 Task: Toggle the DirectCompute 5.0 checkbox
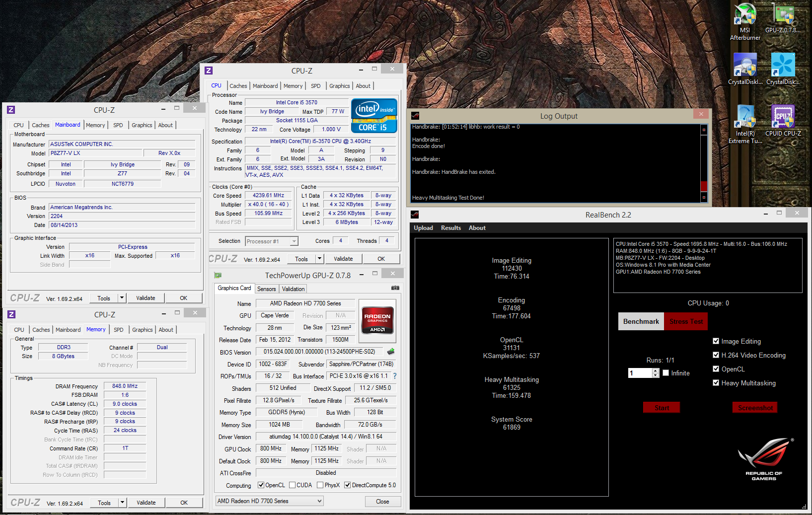[x=347, y=485]
